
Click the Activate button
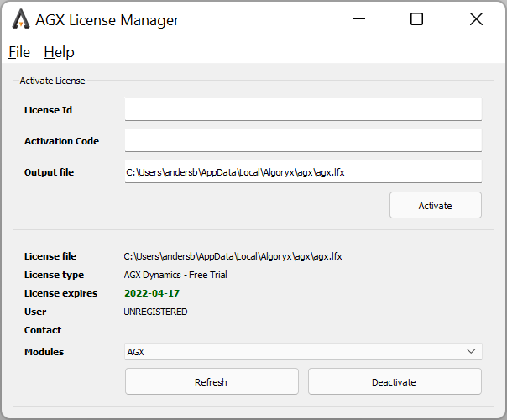pos(435,205)
